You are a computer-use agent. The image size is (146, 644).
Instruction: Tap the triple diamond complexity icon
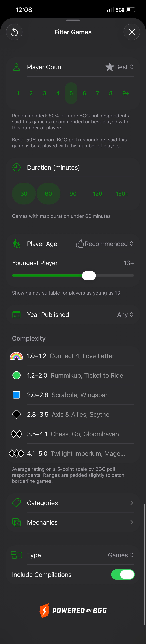16,453
